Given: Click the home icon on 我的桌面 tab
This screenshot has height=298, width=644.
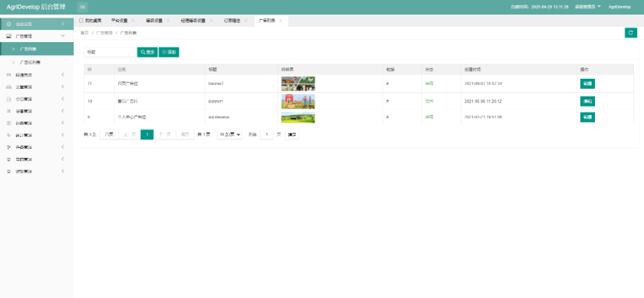Looking at the screenshot, I should [81, 20].
